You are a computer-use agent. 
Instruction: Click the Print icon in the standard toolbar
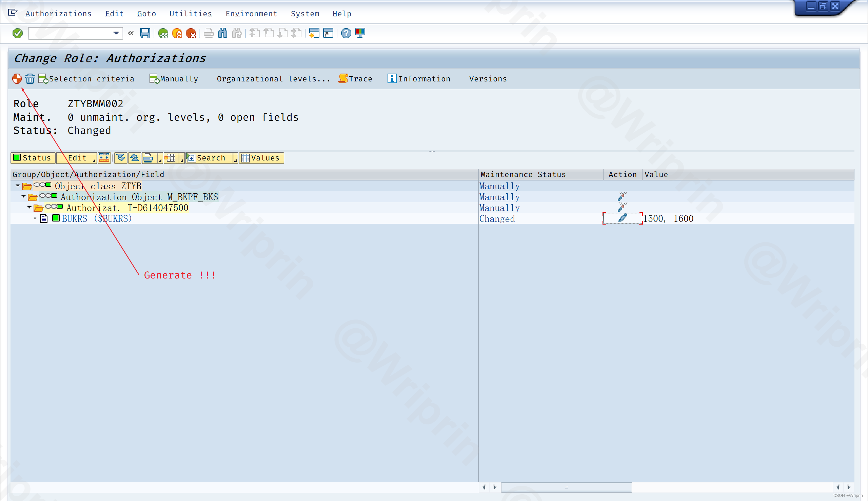(x=208, y=33)
